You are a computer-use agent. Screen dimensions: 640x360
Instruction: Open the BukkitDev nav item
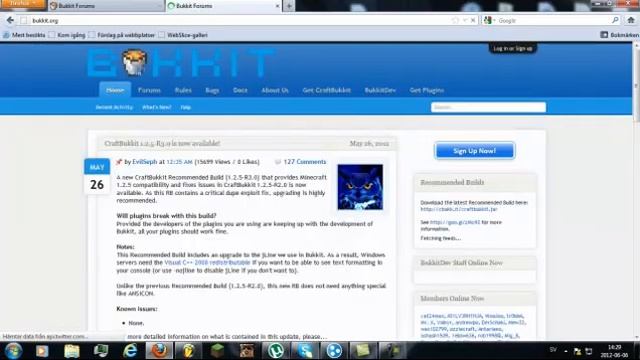coord(380,90)
